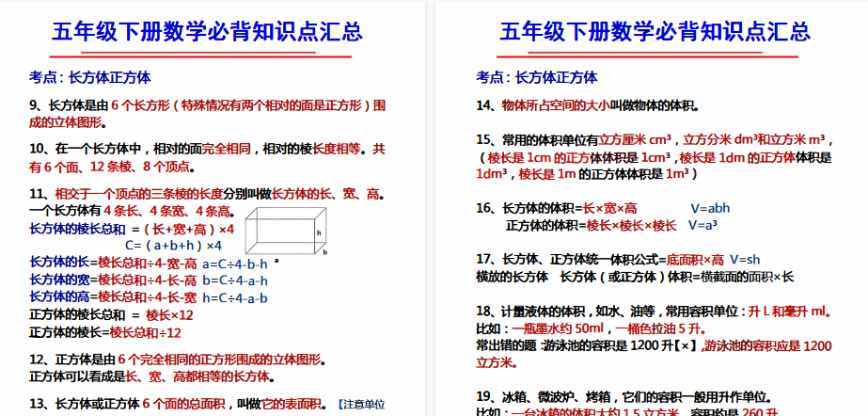Select the left page heading 考点：长方体正方体

89,77
